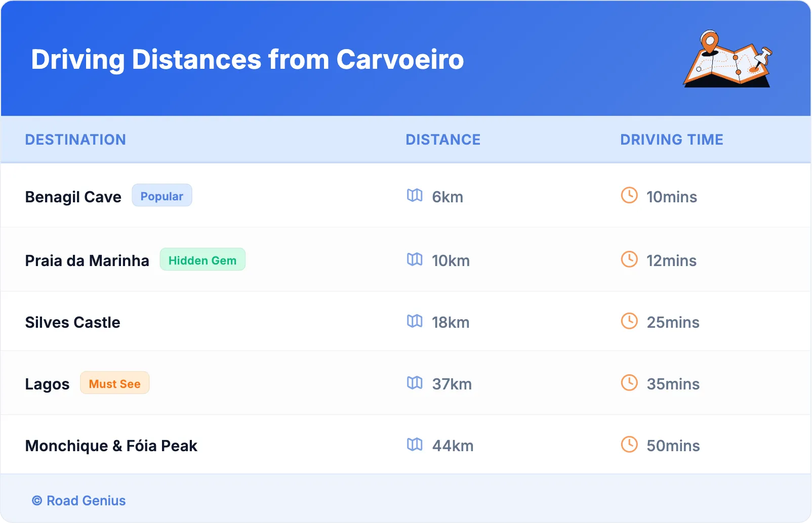Click the 12mins driving time value

tap(672, 261)
